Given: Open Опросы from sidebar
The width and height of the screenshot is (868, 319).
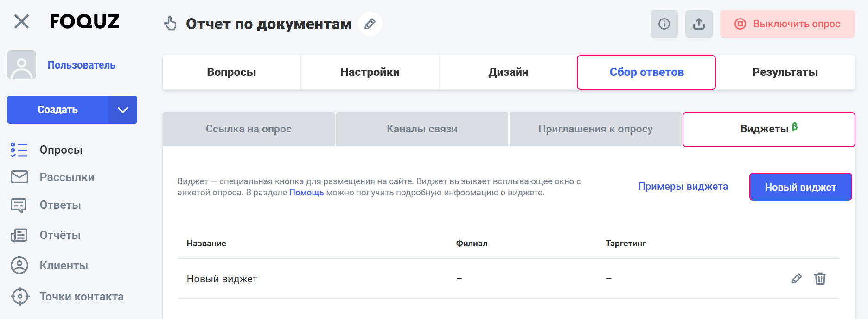Looking at the screenshot, I should (x=61, y=150).
